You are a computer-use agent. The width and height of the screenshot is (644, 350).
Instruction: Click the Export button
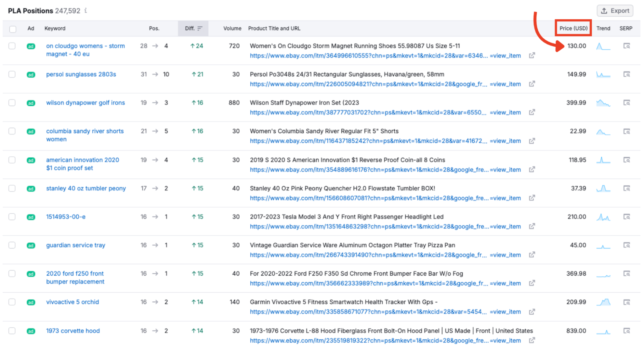tap(615, 11)
